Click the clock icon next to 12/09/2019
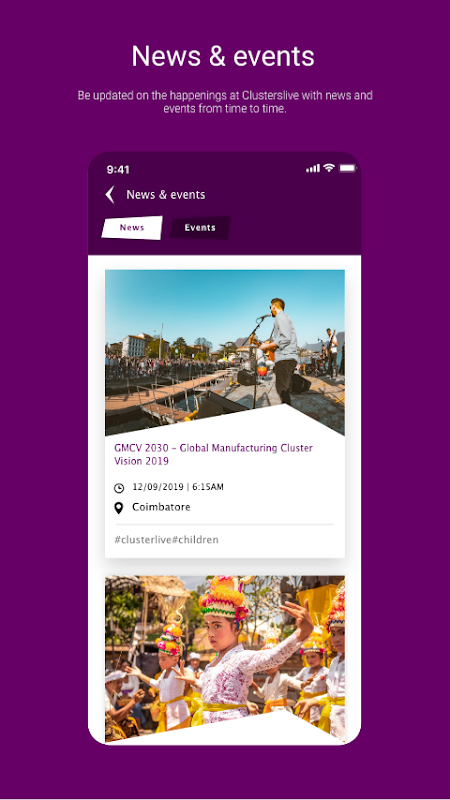Image resolution: width=450 pixels, height=800 pixels. pos(119,488)
